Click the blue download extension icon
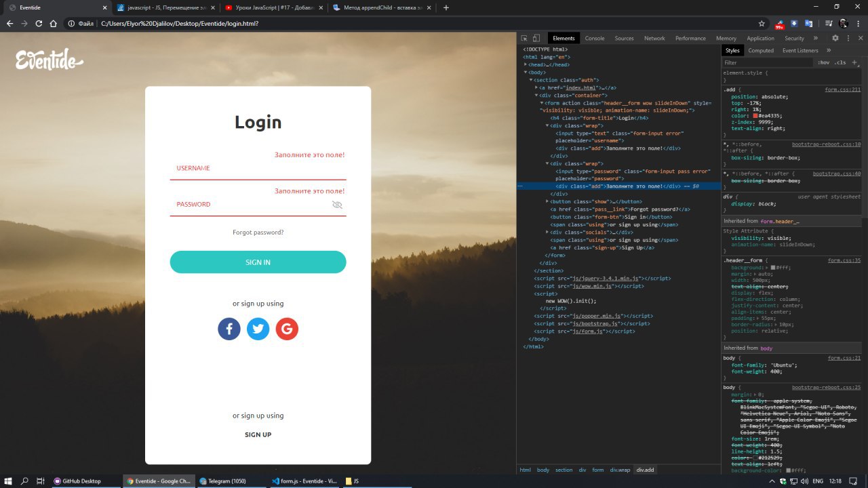This screenshot has width=868, height=488. (x=794, y=23)
